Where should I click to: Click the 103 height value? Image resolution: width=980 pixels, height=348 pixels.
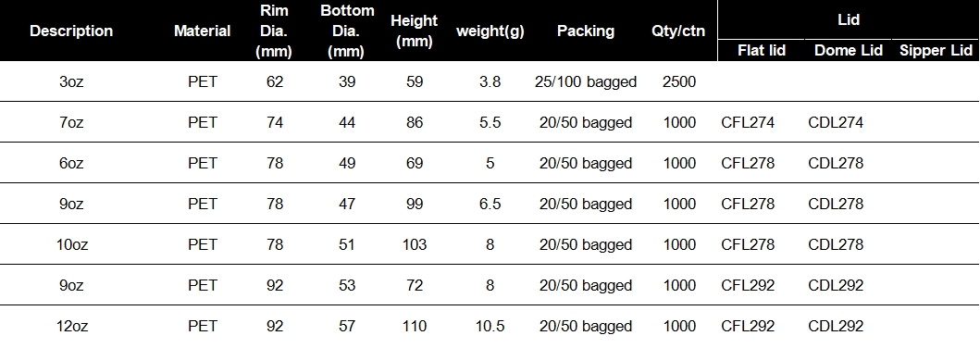click(x=414, y=244)
